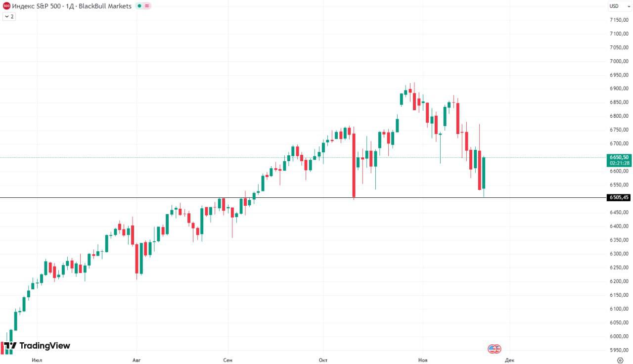Click the green current price label 6650,50
This screenshot has width=633, height=364.
619,157
